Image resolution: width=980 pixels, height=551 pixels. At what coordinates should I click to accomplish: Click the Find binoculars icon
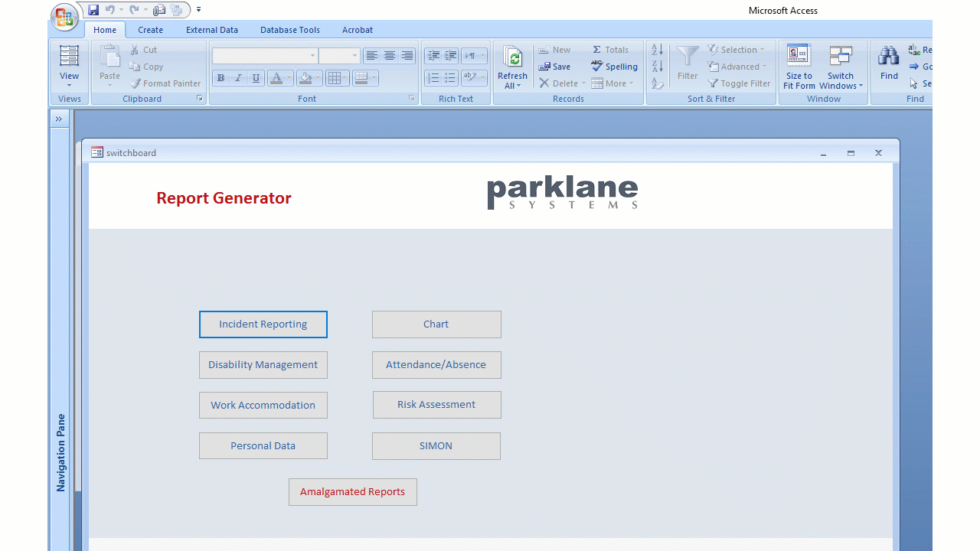click(x=889, y=57)
